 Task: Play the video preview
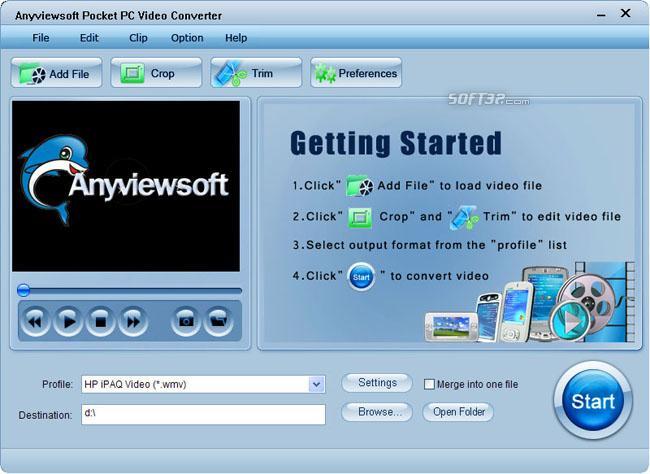point(68,321)
